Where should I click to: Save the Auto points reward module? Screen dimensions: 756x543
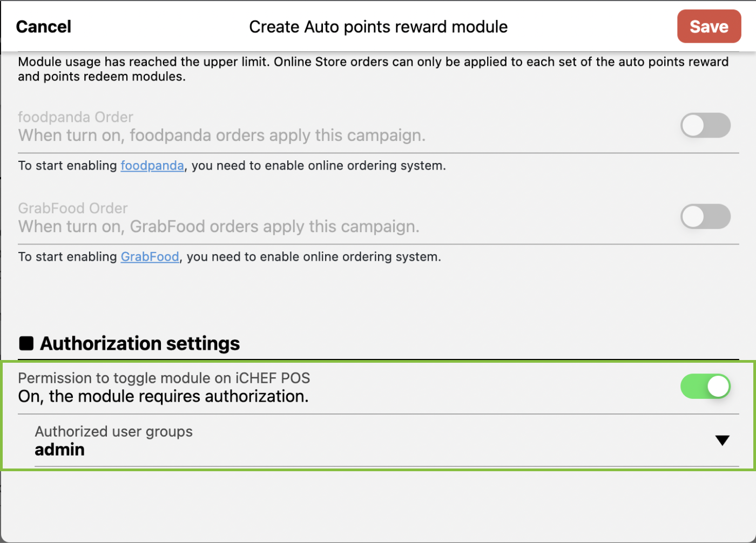point(708,26)
